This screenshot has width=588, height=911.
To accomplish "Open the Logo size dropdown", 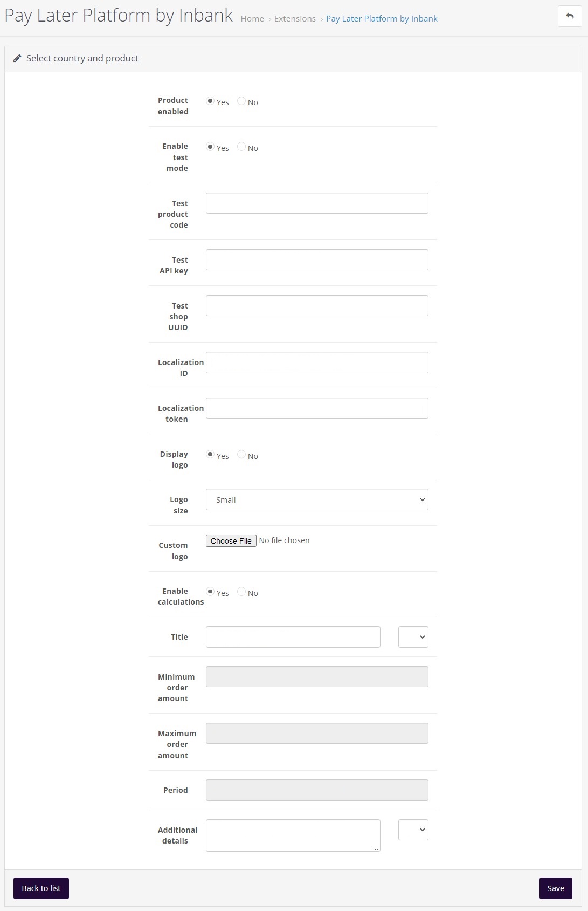I will coord(317,499).
